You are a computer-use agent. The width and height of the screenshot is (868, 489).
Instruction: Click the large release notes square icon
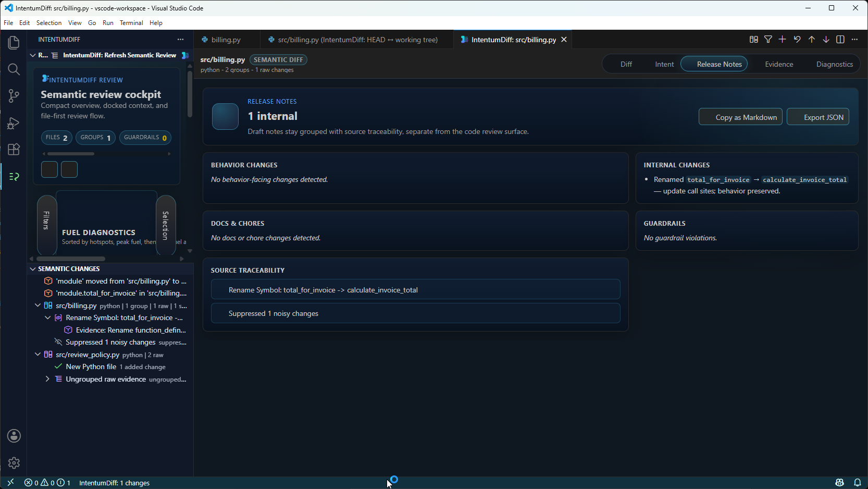[225, 116]
